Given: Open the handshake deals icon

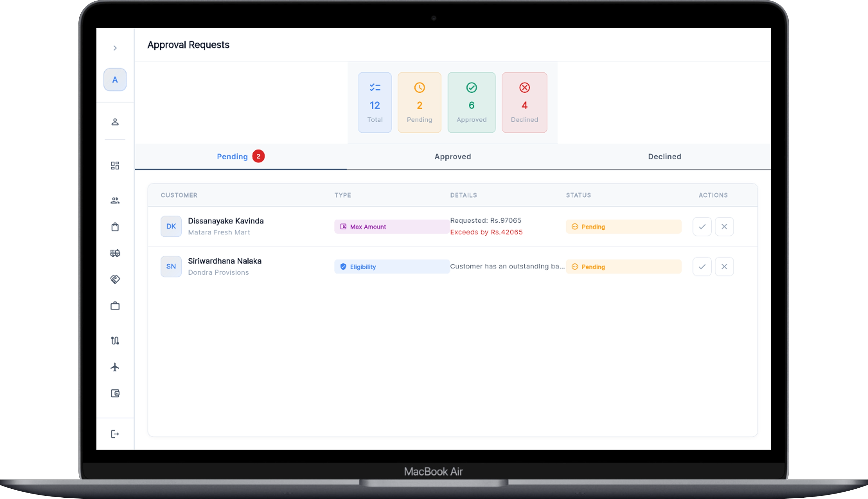Looking at the screenshot, I should (115, 279).
